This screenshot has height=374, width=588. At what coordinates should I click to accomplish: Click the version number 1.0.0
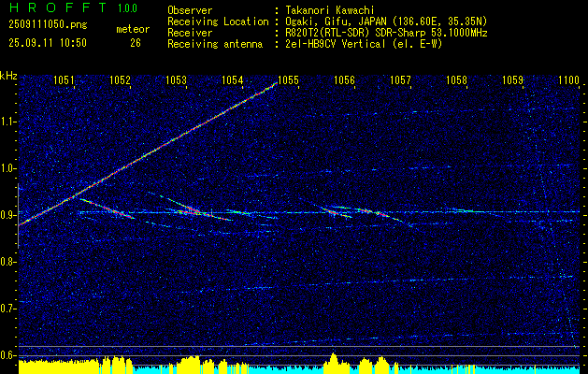pyautogui.click(x=127, y=8)
